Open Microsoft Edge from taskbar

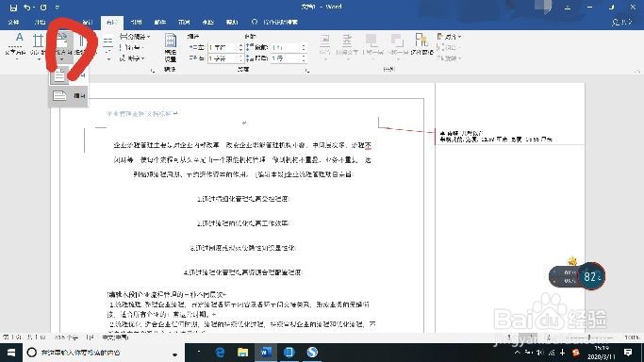[220, 353]
